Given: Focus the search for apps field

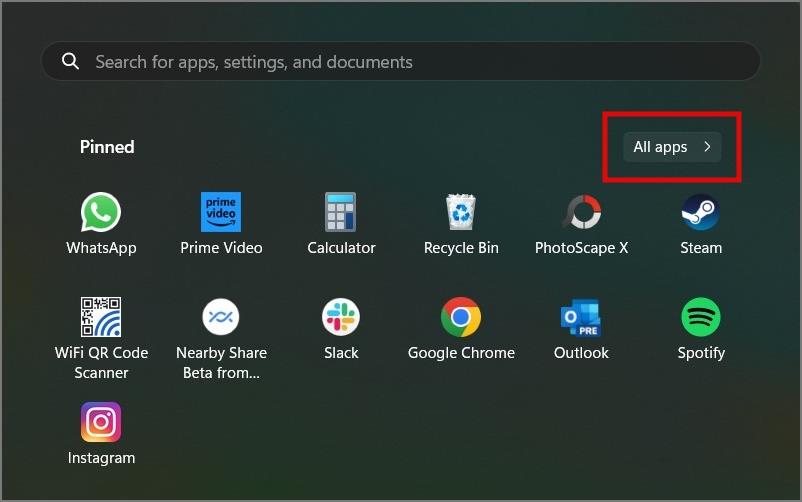Looking at the screenshot, I should point(400,61).
